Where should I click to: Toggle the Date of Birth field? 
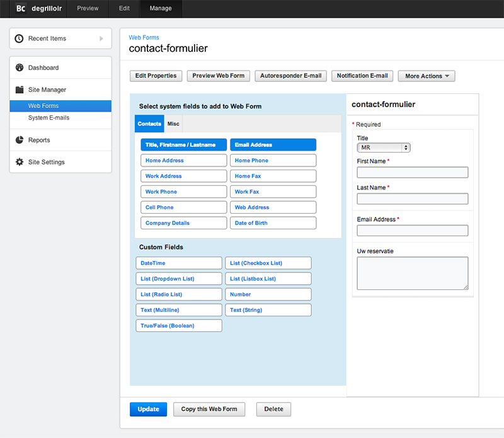pos(273,223)
